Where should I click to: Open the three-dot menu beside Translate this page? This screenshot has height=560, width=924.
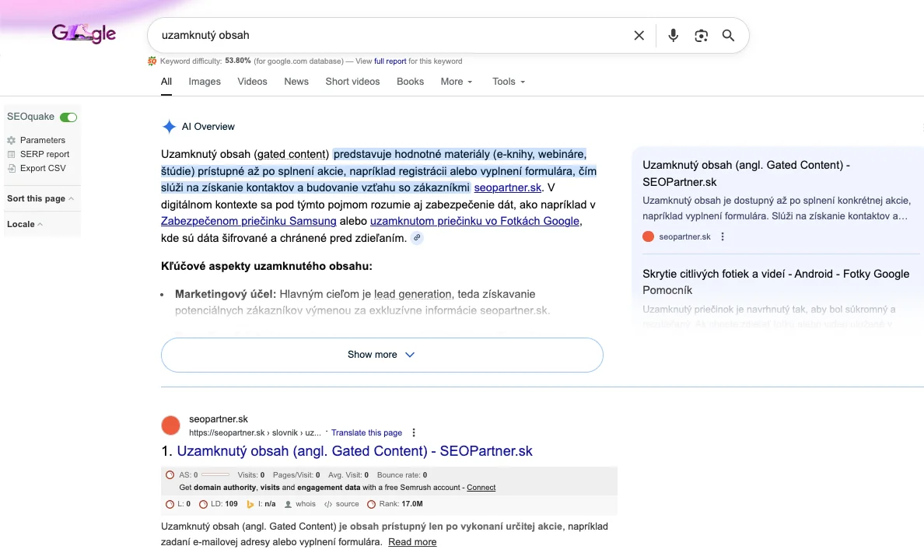[x=414, y=432]
